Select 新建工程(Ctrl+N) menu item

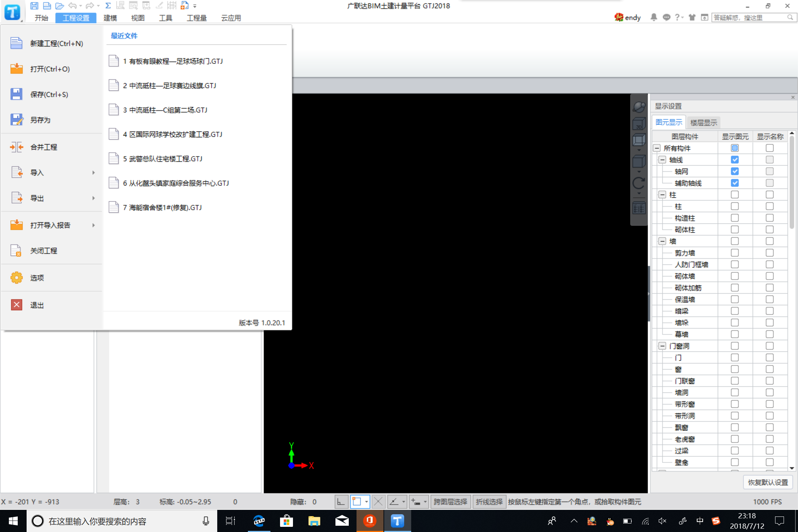click(x=52, y=43)
